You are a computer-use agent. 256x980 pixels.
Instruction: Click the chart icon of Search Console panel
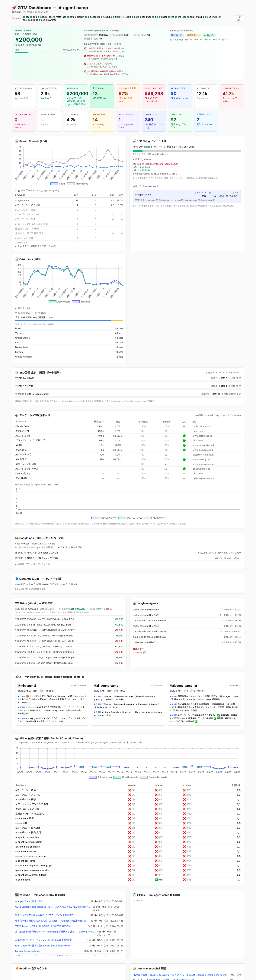click(x=17, y=141)
